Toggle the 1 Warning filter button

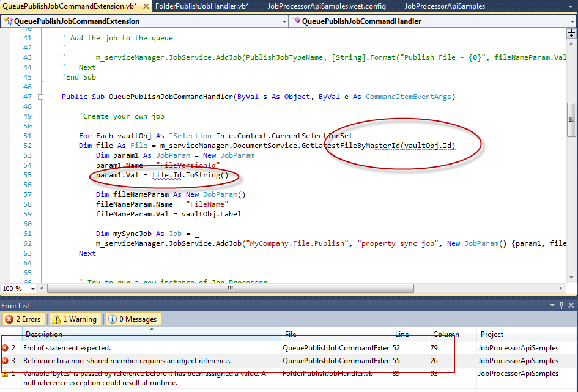75,319
